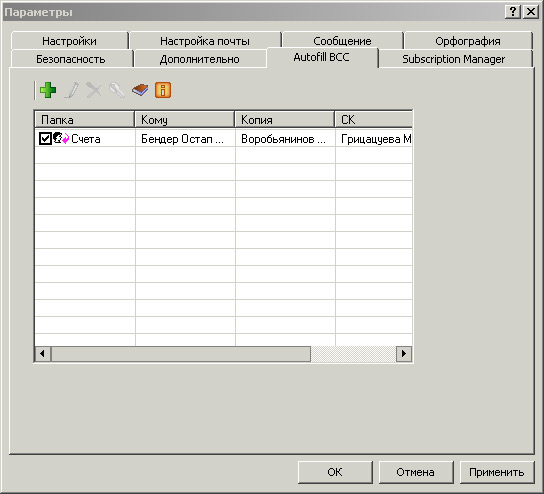Uncheck the Счета rule checkbox
The height and width of the screenshot is (494, 544).
(x=45, y=138)
